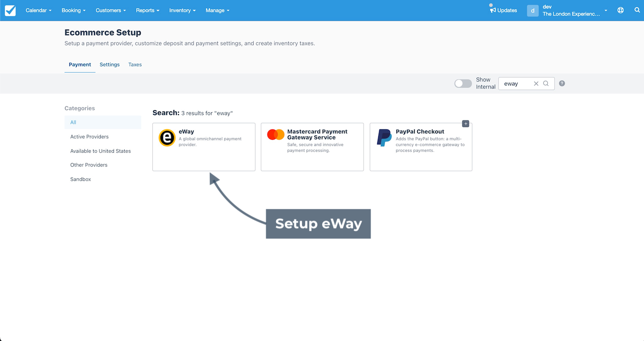The image size is (644, 341).
Task: Open the eWay provider card
Action: point(204,147)
